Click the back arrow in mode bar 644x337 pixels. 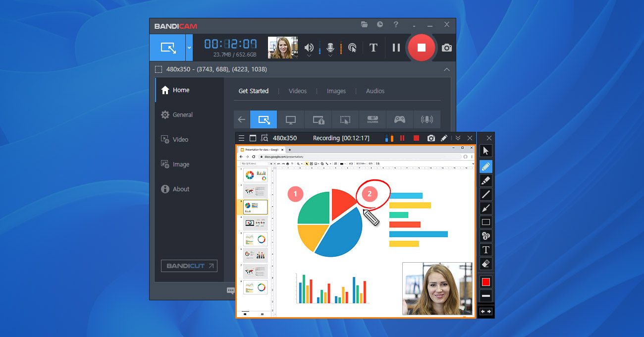point(242,119)
